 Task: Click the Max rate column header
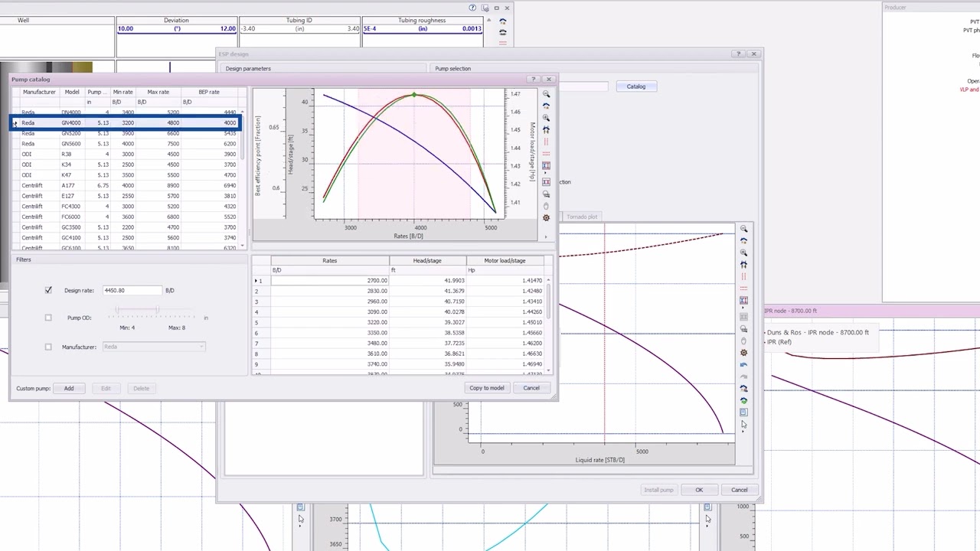pos(158,92)
